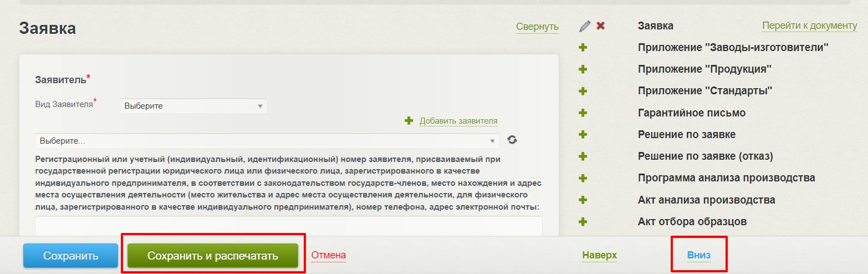The width and height of the screenshot is (868, 274).
Task: Open the Вид Заявителя dropdown
Action: coord(193,106)
